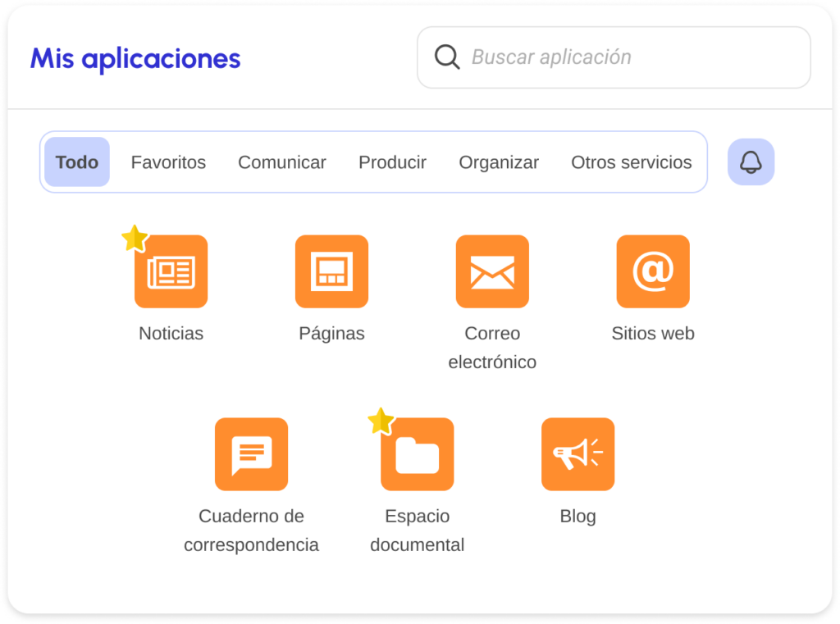Open the Organizar tab
Viewport: 840px width, 624px height.
pyautogui.click(x=499, y=162)
